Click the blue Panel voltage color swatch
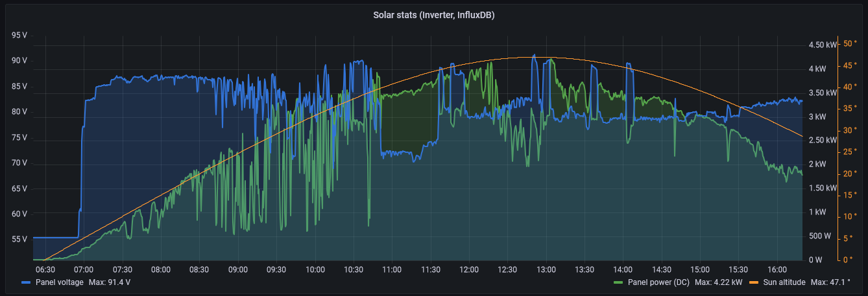Image resolution: width=868 pixels, height=296 pixels. click(26, 283)
